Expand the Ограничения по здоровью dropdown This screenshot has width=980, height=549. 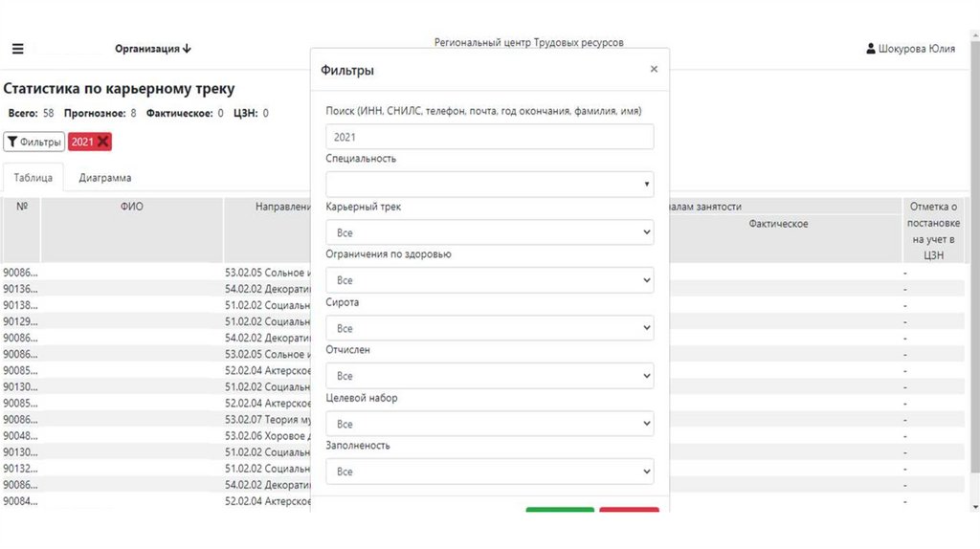pyautogui.click(x=489, y=280)
